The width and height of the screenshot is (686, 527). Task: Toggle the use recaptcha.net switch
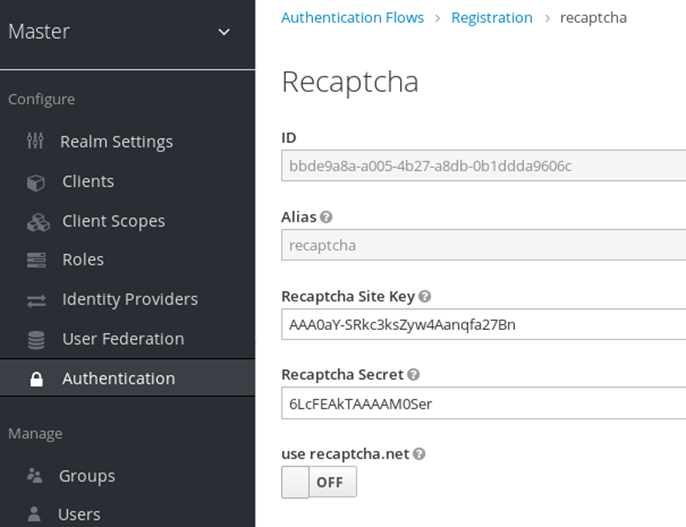click(x=319, y=482)
